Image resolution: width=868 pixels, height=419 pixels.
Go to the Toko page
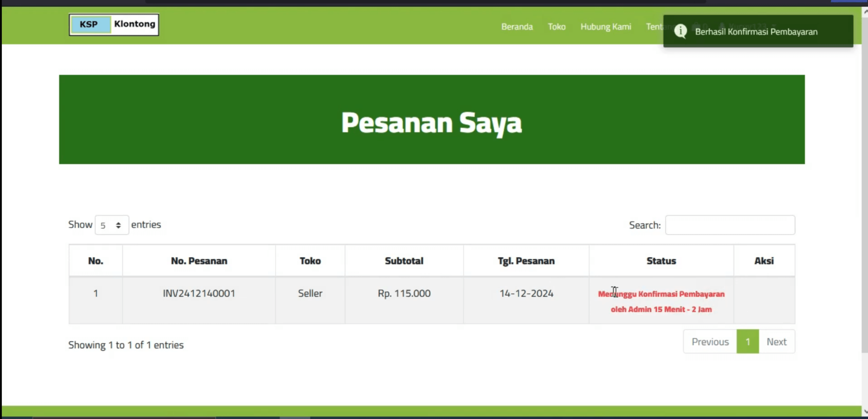point(557,26)
